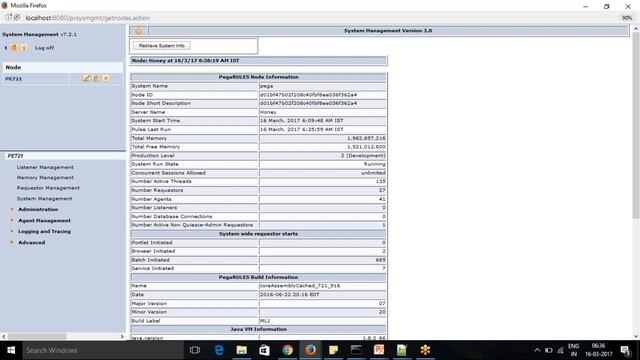Open Requestor Management in the sidebar
The height and width of the screenshot is (360, 640).
tap(48, 188)
